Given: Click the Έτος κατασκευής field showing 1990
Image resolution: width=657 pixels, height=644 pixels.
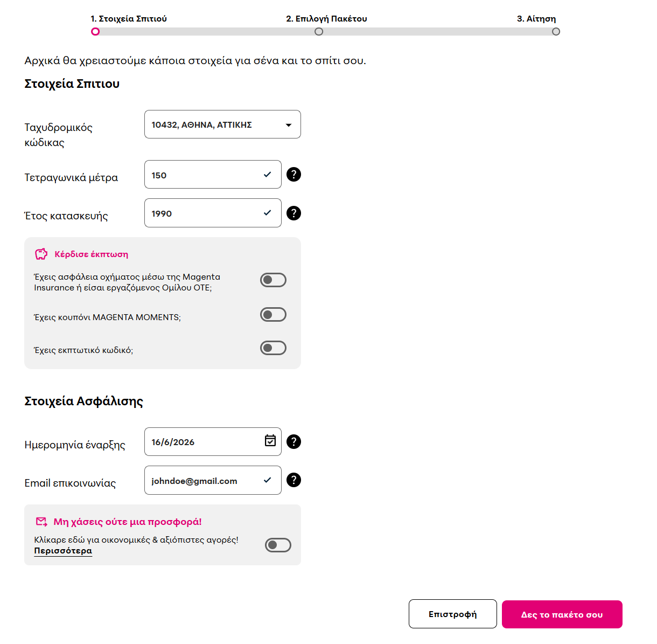Looking at the screenshot, I should click(x=213, y=213).
